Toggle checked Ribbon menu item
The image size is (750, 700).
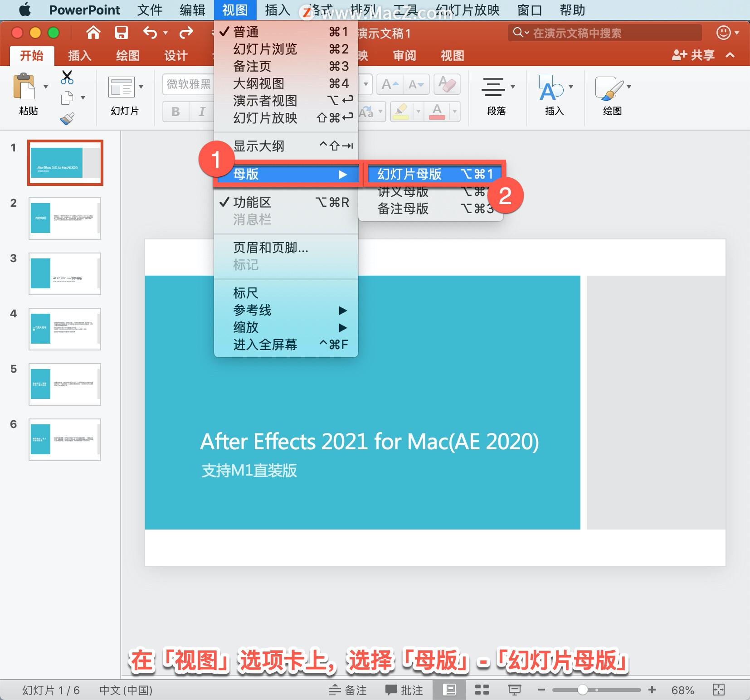(x=286, y=202)
